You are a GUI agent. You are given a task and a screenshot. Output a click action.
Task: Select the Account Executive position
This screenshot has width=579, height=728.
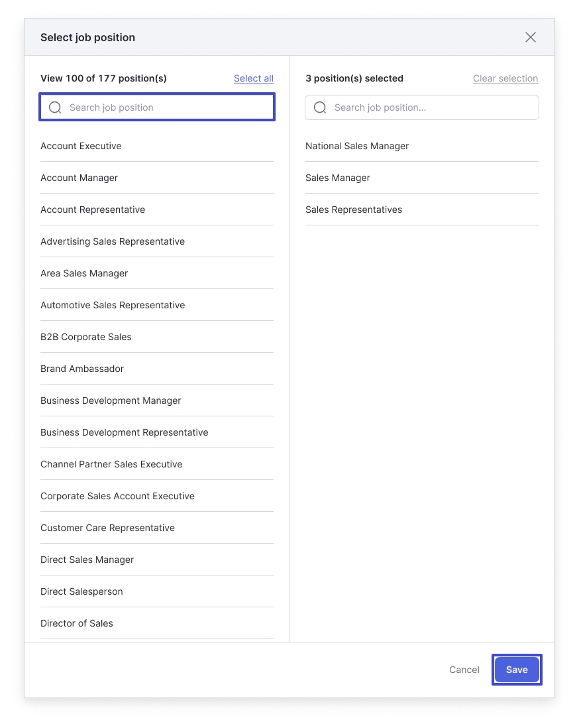tap(81, 146)
